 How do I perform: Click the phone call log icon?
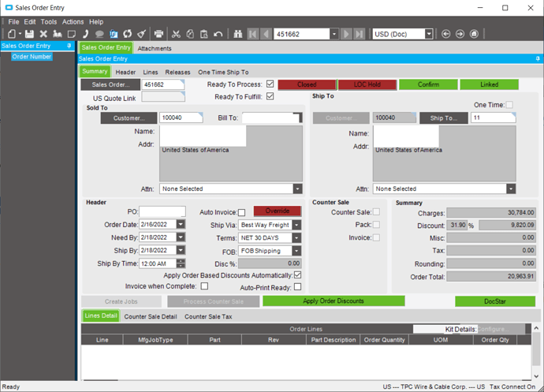[85, 34]
